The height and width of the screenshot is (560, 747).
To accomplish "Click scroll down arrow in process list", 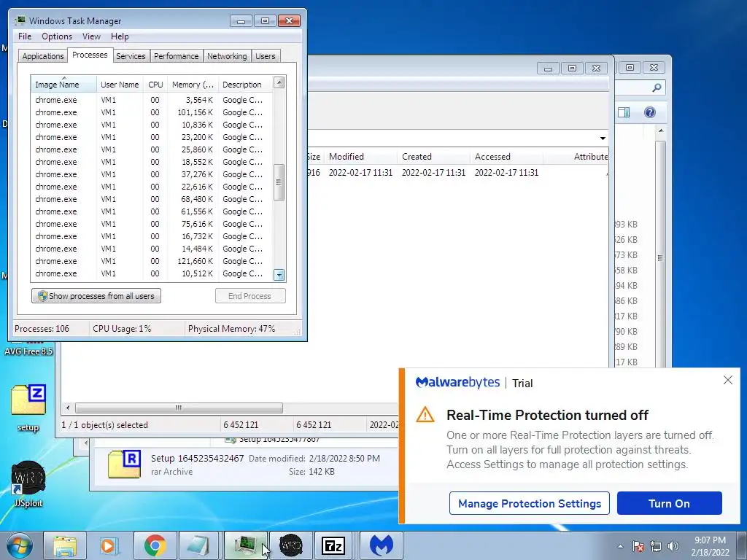I will 279,275.
